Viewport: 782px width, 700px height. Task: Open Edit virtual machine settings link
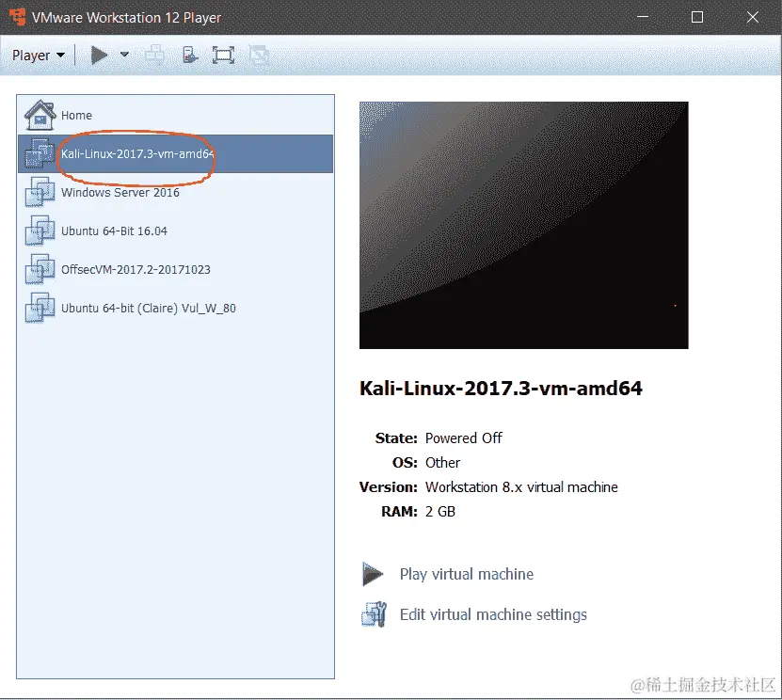(493, 614)
